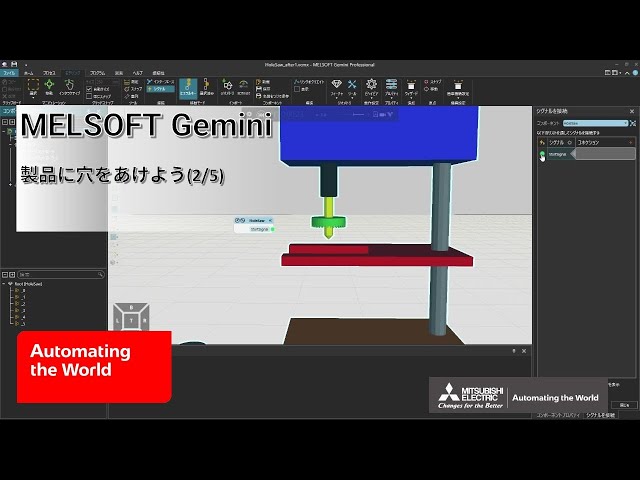Open the ヘルプ ribbon tab
The height and width of the screenshot is (480, 640).
(x=138, y=73)
